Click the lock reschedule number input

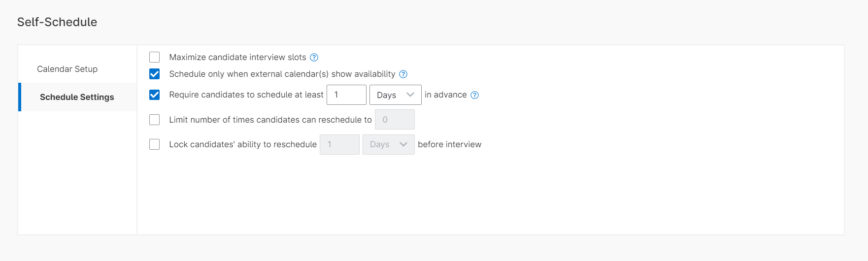339,145
